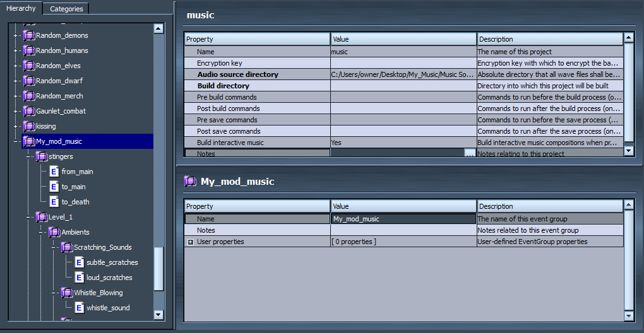Click the from_main event icon
This screenshot has width=644, height=333.
54,172
